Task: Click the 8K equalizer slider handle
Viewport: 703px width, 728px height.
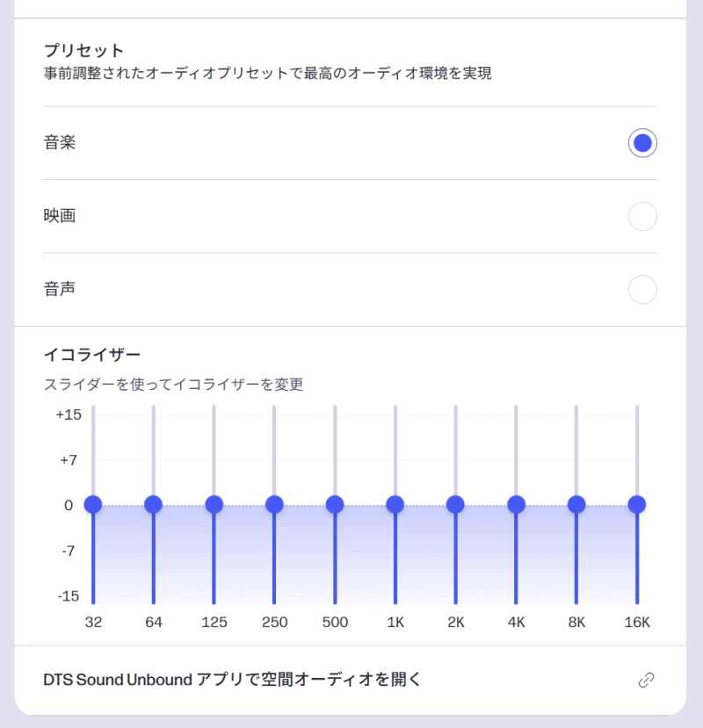Action: coord(576,504)
